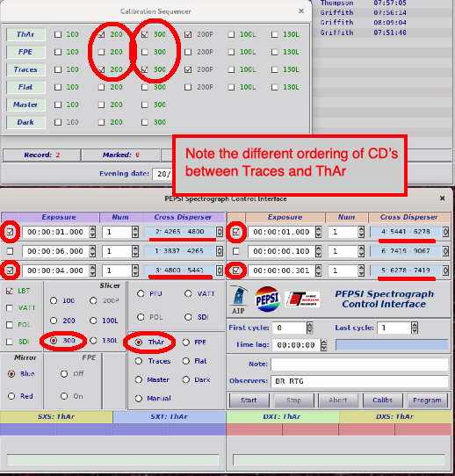Select the Traces calibration radio button
This screenshot has height=476, width=455.
(139, 361)
